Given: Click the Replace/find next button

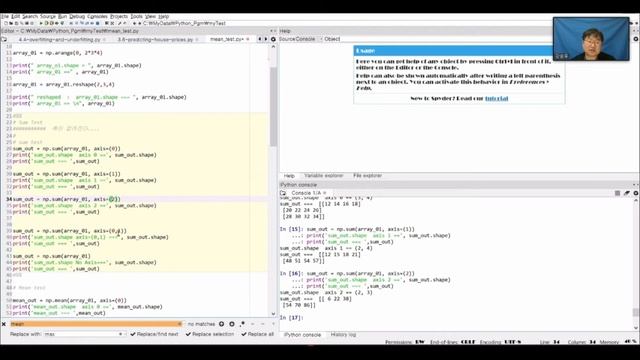Looking at the screenshot, I should click(x=154, y=334).
